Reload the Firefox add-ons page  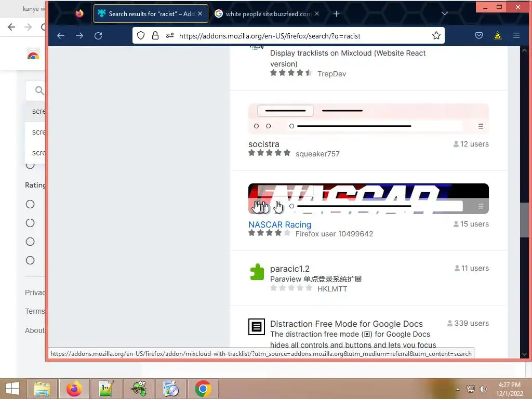pyautogui.click(x=98, y=36)
